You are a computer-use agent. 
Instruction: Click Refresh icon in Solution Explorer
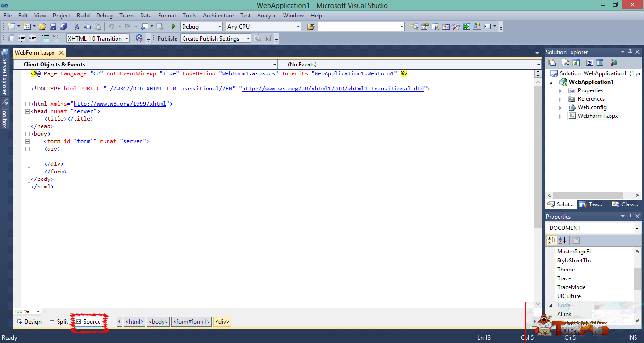tap(576, 63)
